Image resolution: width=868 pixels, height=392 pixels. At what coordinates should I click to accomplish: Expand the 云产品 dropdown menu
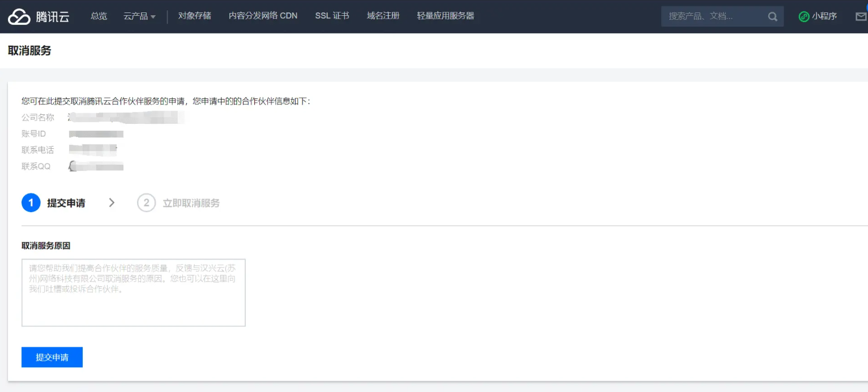[139, 16]
